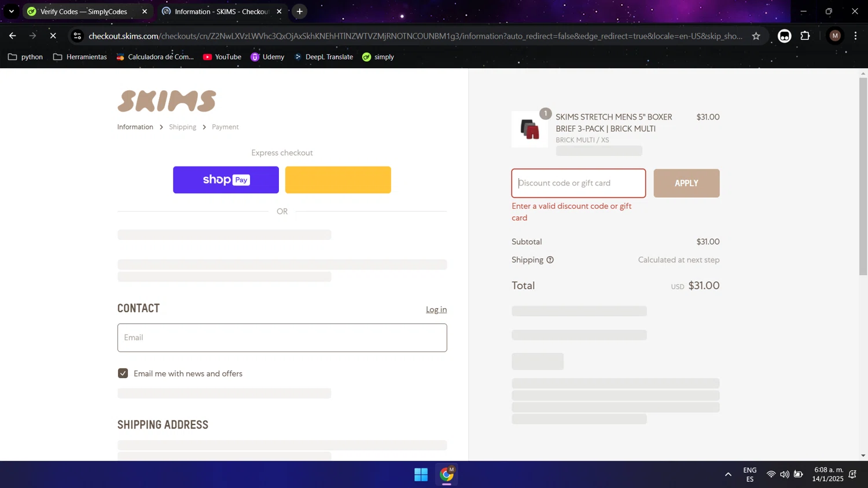The image size is (868, 488).
Task: Focus the Discount code or gift card field
Action: (579, 183)
